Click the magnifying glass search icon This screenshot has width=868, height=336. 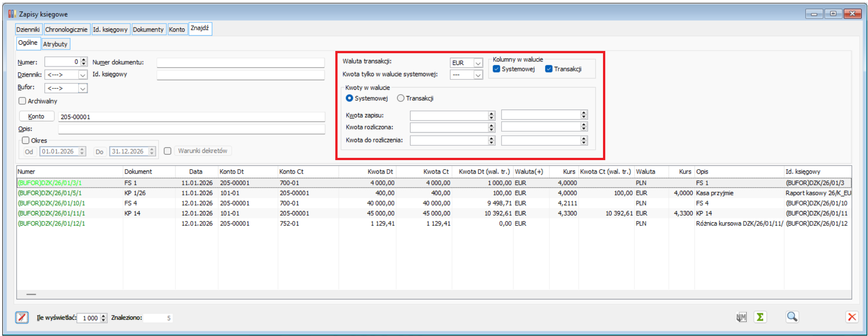pyautogui.click(x=792, y=317)
